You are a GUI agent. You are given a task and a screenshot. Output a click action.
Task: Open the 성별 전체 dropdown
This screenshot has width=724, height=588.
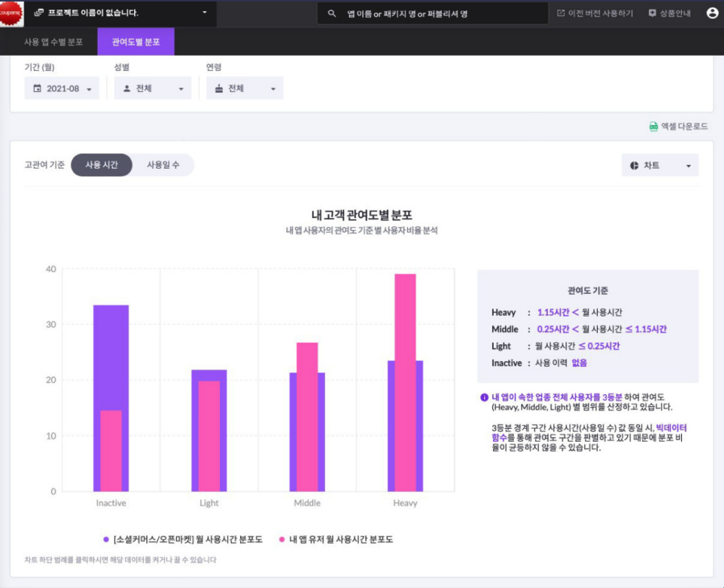153,89
